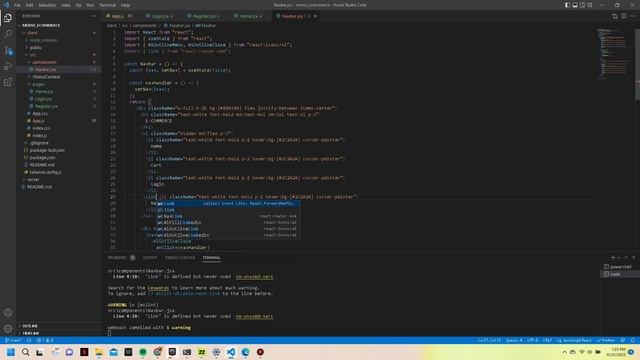Screen dimensions: 640x360
Task: Collapse the client folder
Action: click(x=32, y=33)
